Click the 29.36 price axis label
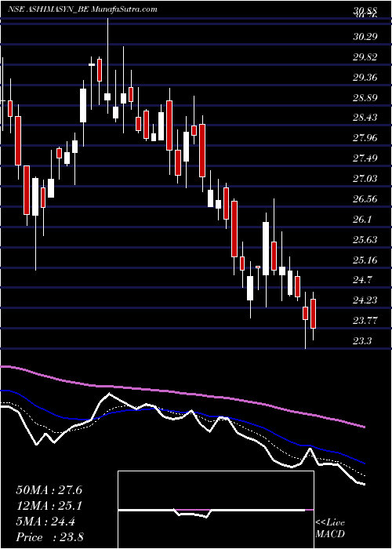 pyautogui.click(x=366, y=77)
